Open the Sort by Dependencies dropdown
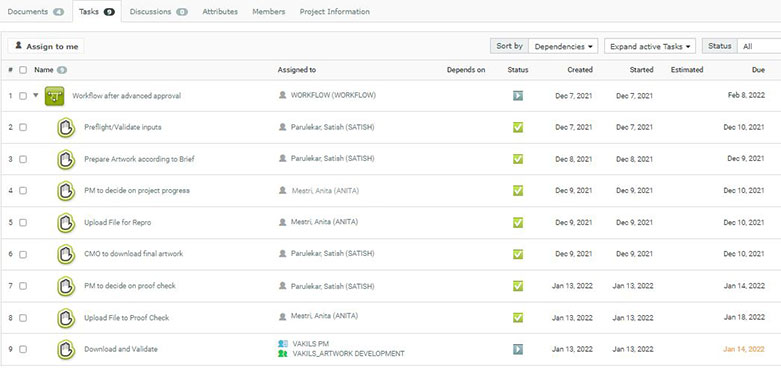Image resolution: width=781 pixels, height=368 pixels. point(563,46)
